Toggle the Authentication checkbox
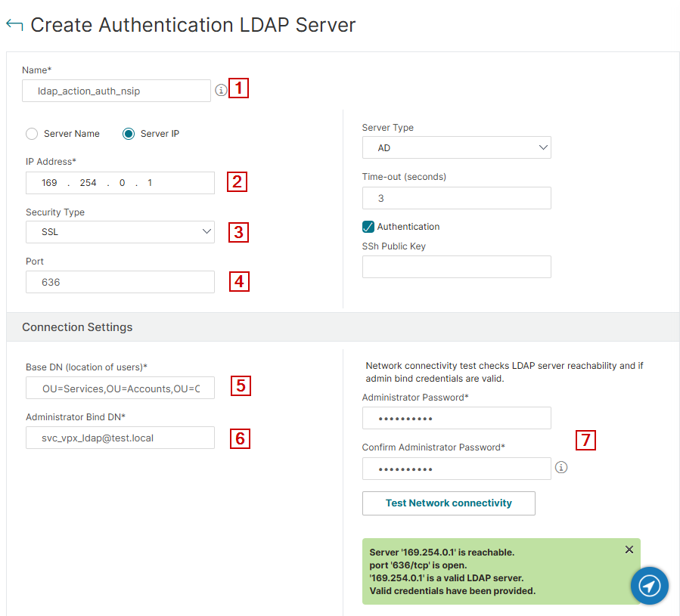The height and width of the screenshot is (616, 680). point(368,227)
